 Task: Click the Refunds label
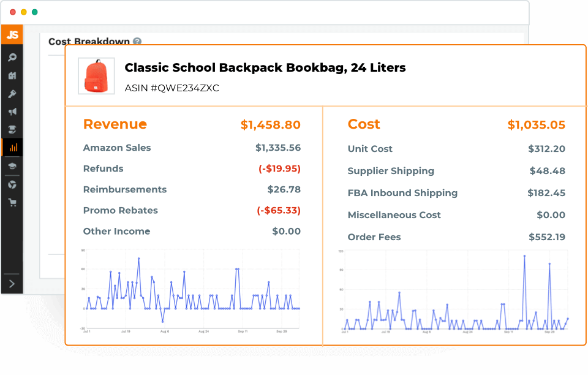tap(103, 169)
